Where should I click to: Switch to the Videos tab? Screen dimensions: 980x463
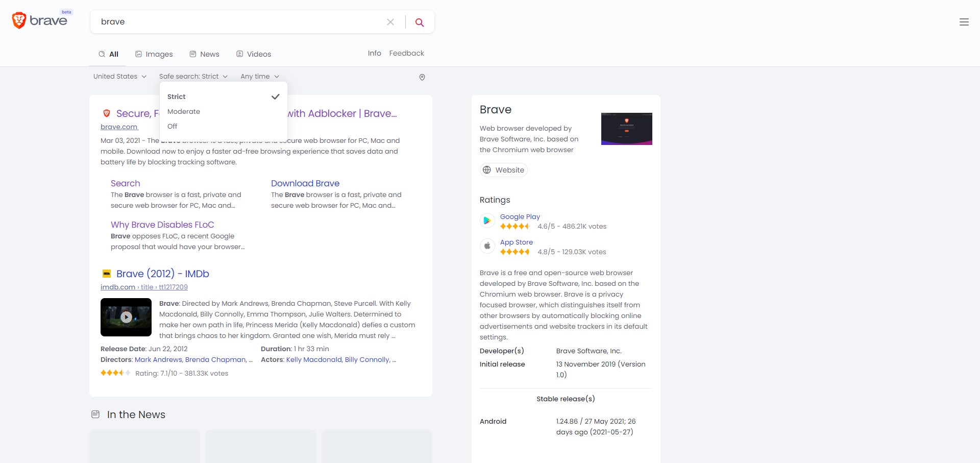coord(254,54)
